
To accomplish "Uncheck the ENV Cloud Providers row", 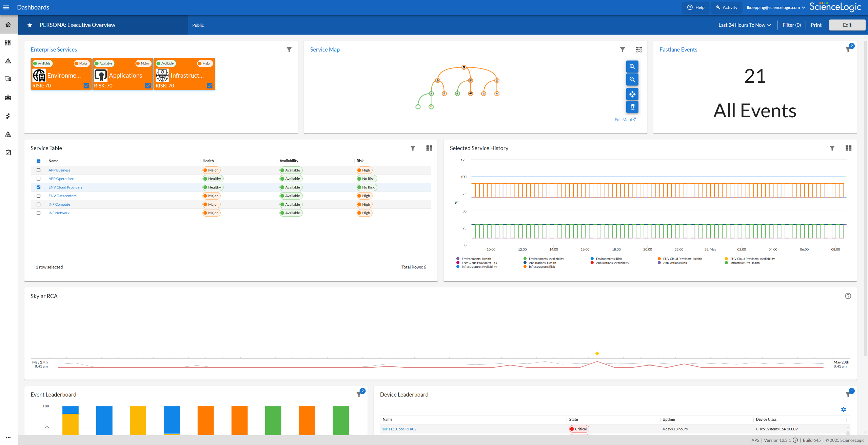I will (x=38, y=187).
